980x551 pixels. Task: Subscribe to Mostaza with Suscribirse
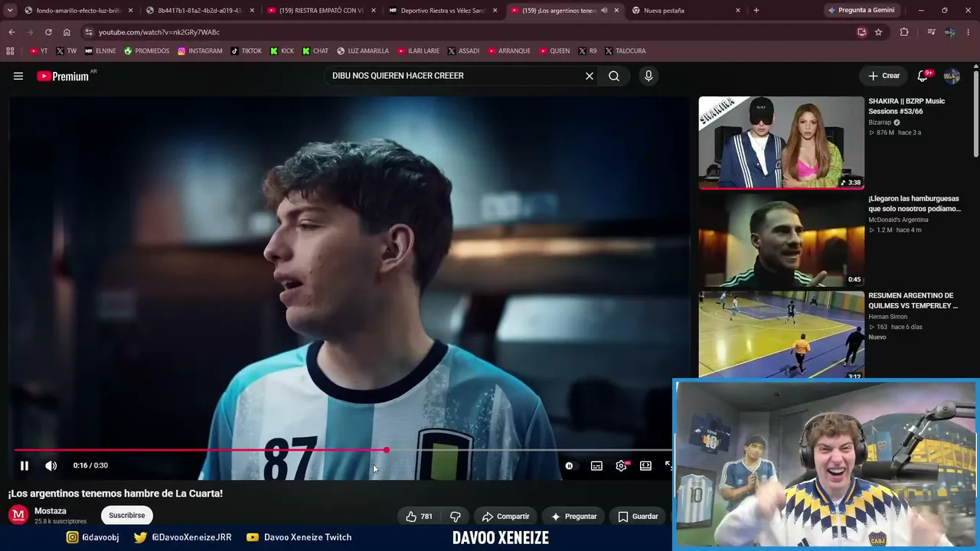[x=127, y=515]
